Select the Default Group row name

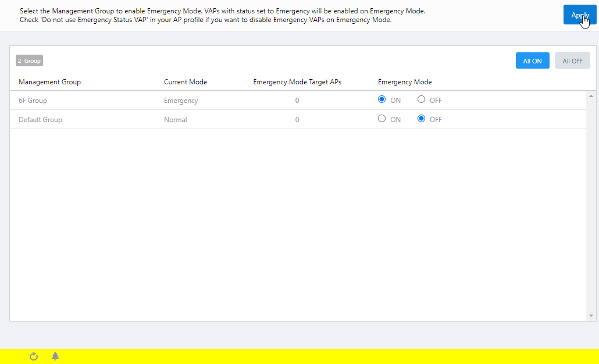click(x=40, y=120)
